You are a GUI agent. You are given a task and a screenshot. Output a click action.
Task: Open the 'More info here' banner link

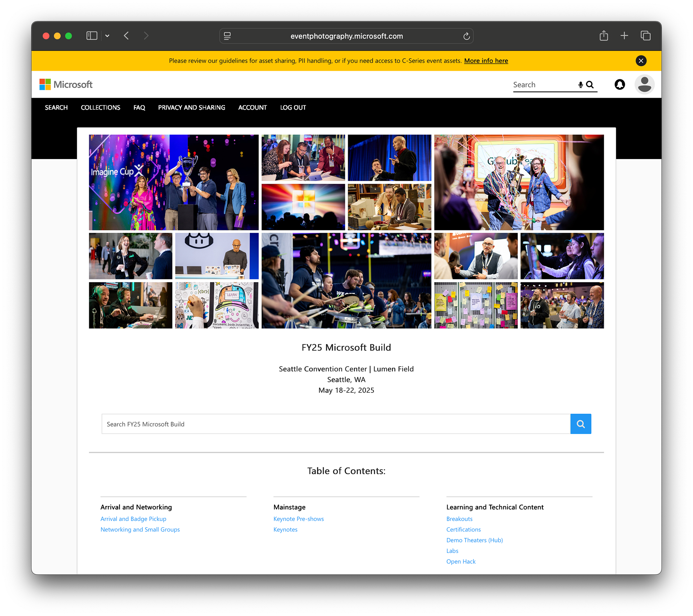(x=486, y=61)
